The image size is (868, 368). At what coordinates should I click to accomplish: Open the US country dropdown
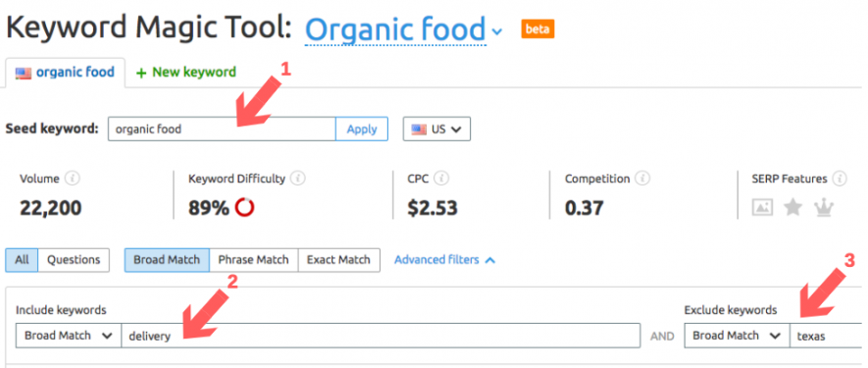[x=436, y=130]
